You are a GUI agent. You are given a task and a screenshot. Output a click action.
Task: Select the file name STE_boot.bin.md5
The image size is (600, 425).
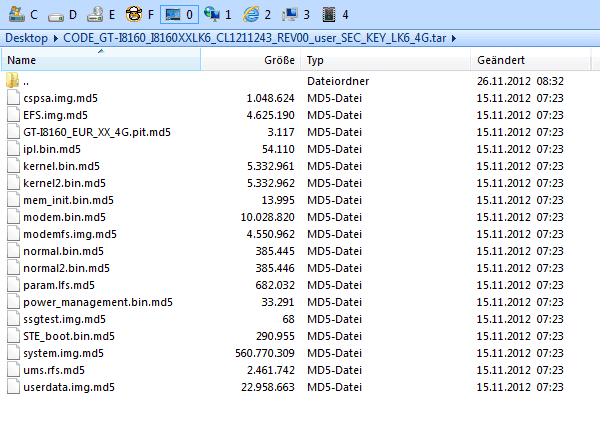69,336
